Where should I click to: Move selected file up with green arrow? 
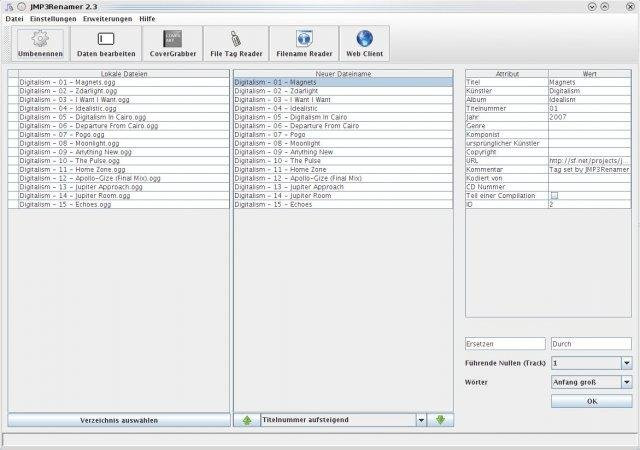click(247, 420)
